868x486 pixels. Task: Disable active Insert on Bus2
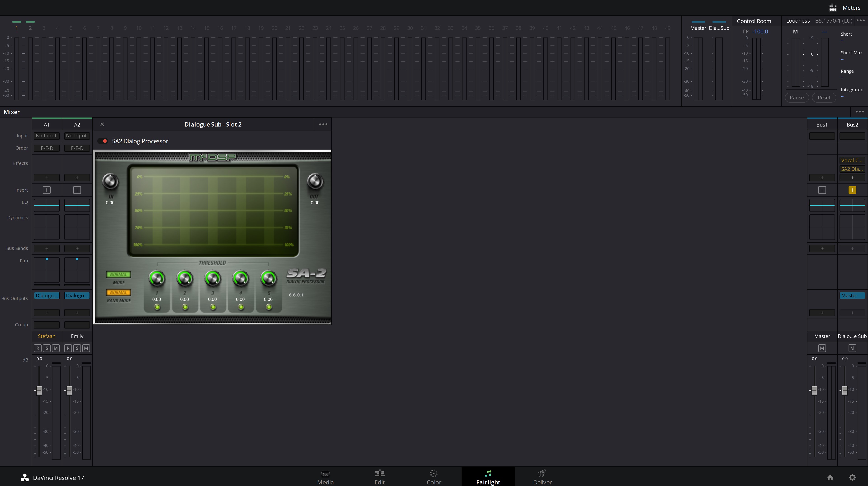tap(852, 190)
